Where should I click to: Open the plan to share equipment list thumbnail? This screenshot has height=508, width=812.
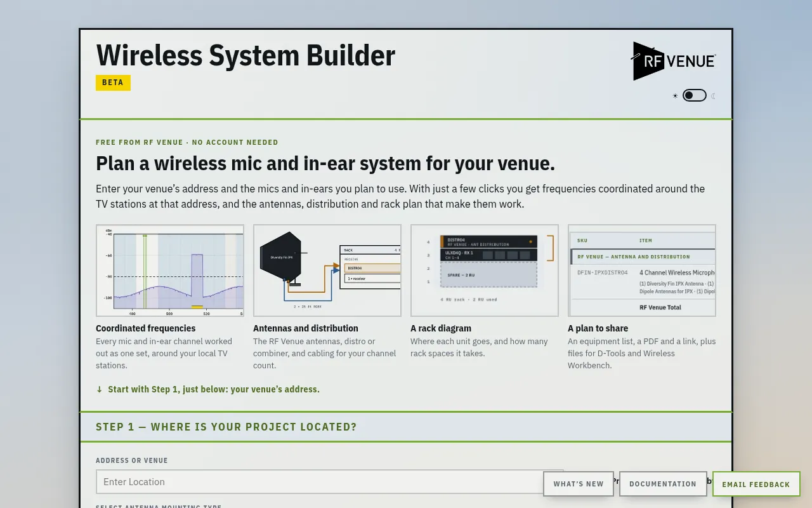[642, 271]
